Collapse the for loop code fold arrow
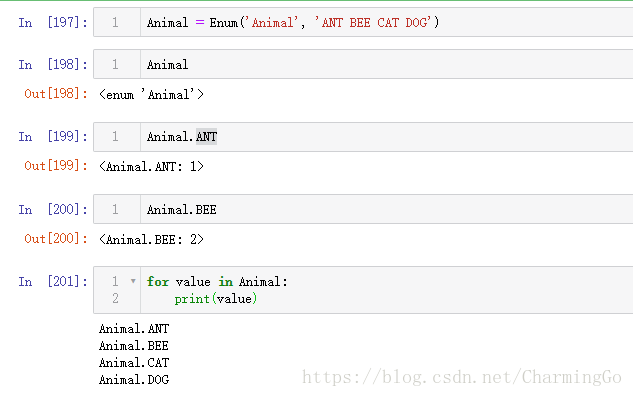This screenshot has height=397, width=633. point(133,281)
